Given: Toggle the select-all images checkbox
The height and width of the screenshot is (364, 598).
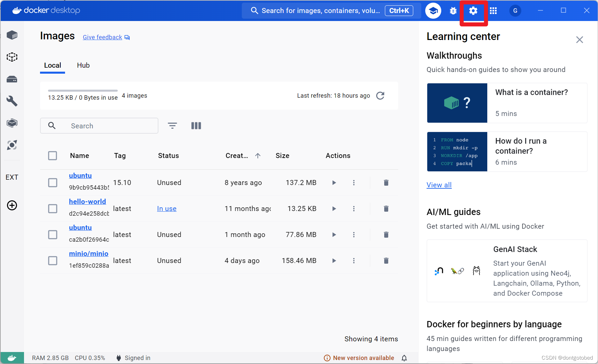Looking at the screenshot, I should click(53, 156).
